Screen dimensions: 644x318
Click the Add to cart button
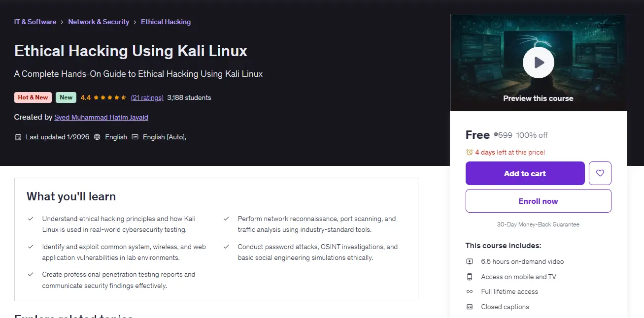click(525, 173)
